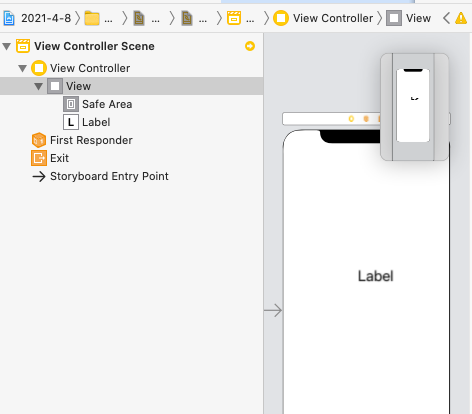Open the yellow folder breadcrumb item

pos(92,18)
